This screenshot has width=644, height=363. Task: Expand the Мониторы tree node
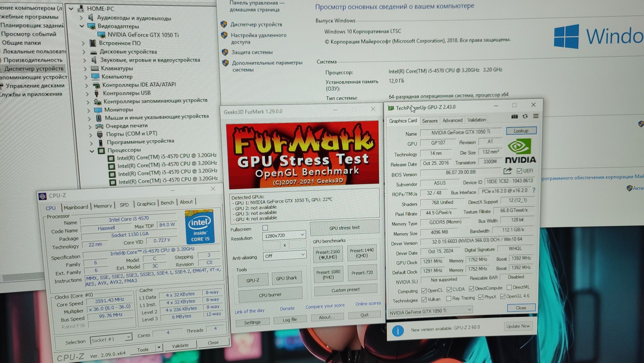tap(89, 110)
